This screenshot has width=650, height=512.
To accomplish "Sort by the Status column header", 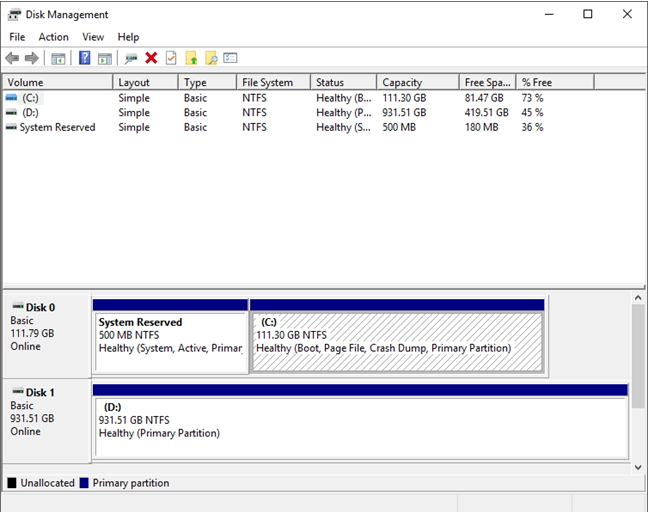I will pyautogui.click(x=344, y=82).
